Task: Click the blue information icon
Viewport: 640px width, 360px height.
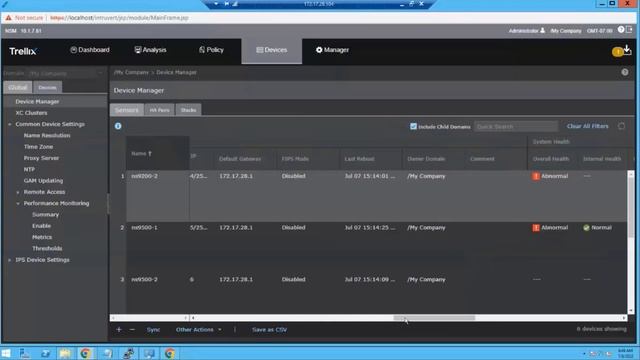Action: tap(118, 126)
